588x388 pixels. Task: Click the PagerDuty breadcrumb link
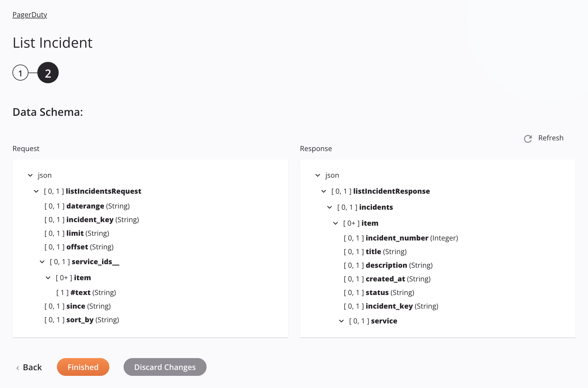coord(30,14)
